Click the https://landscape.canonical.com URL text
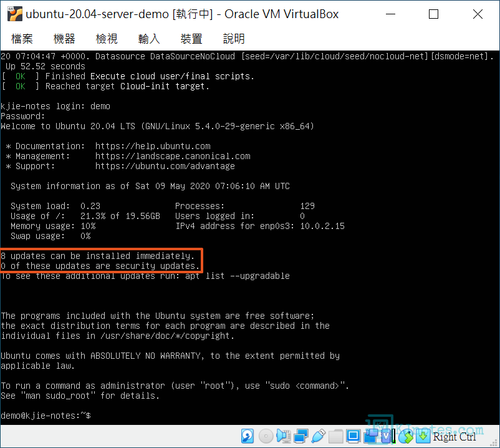The width and height of the screenshot is (500, 448). coord(173,156)
